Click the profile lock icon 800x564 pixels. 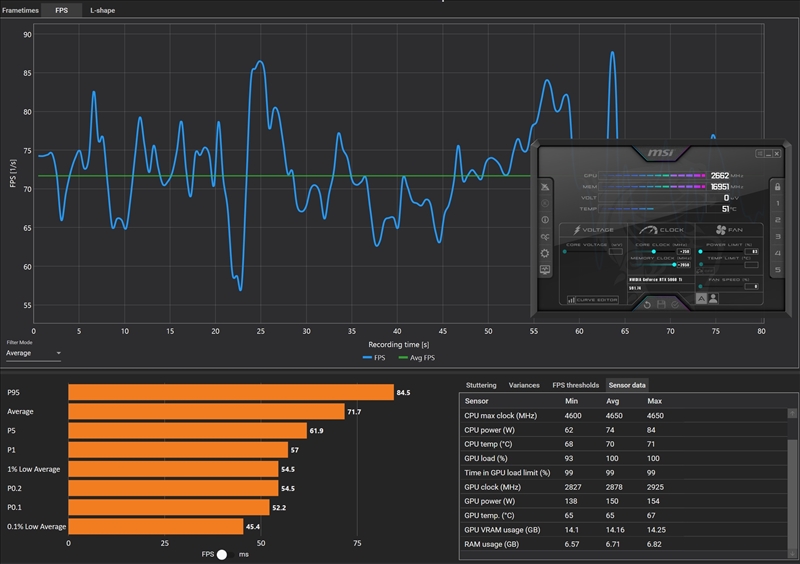776,187
